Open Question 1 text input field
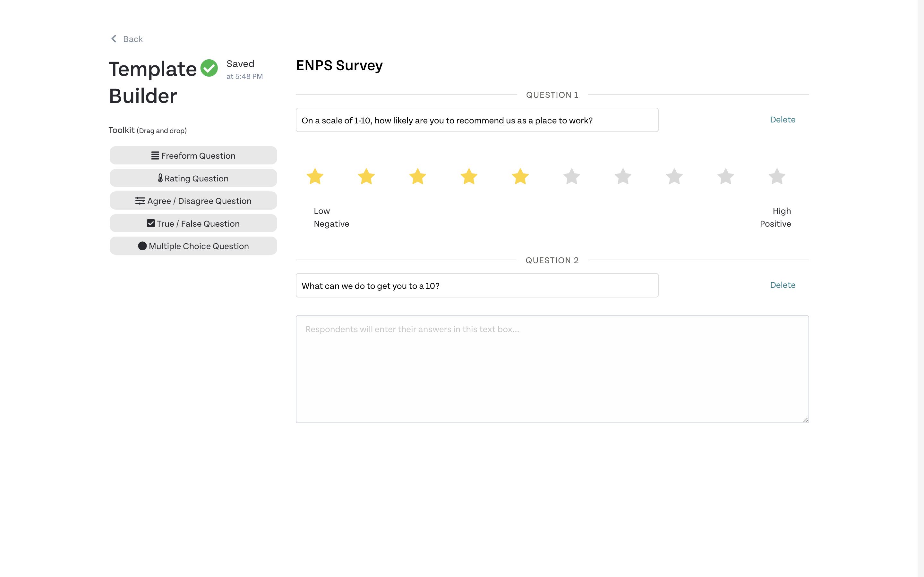The image size is (924, 577). tap(477, 120)
